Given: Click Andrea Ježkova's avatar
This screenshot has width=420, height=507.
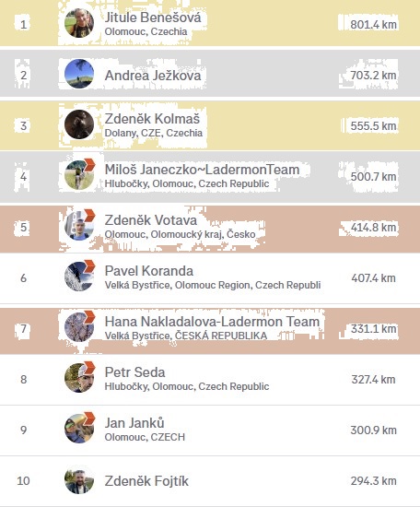Looking at the screenshot, I should (79, 74).
